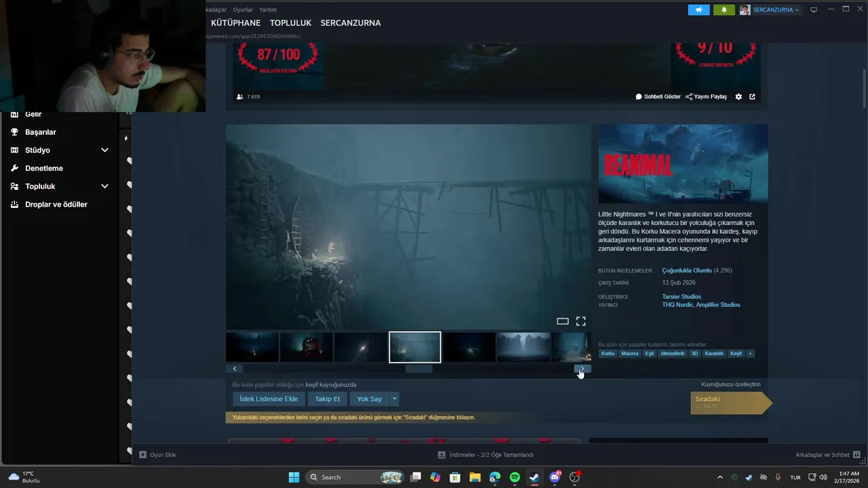Select Droplar ve ödüller in sidebar
868x488 pixels.
56,204
